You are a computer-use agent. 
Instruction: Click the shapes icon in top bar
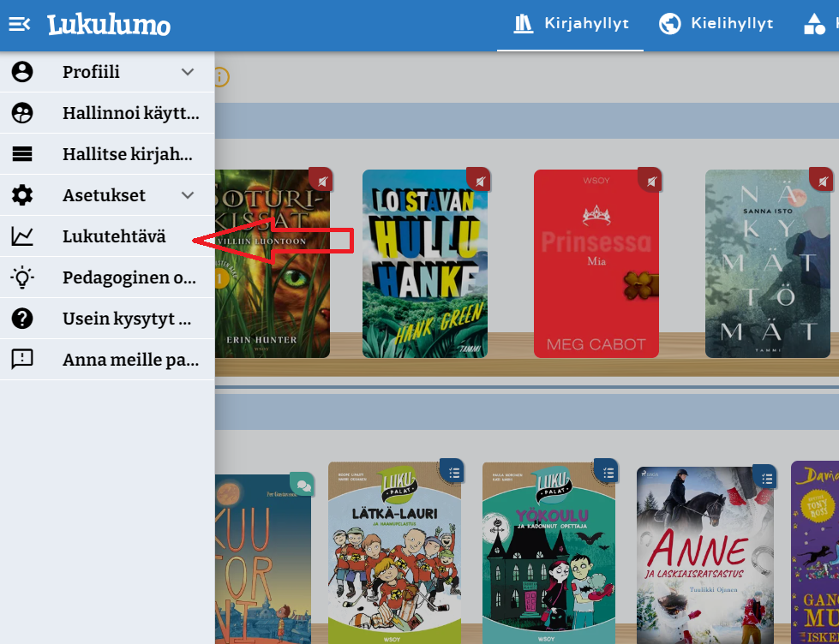pyautogui.click(x=814, y=24)
